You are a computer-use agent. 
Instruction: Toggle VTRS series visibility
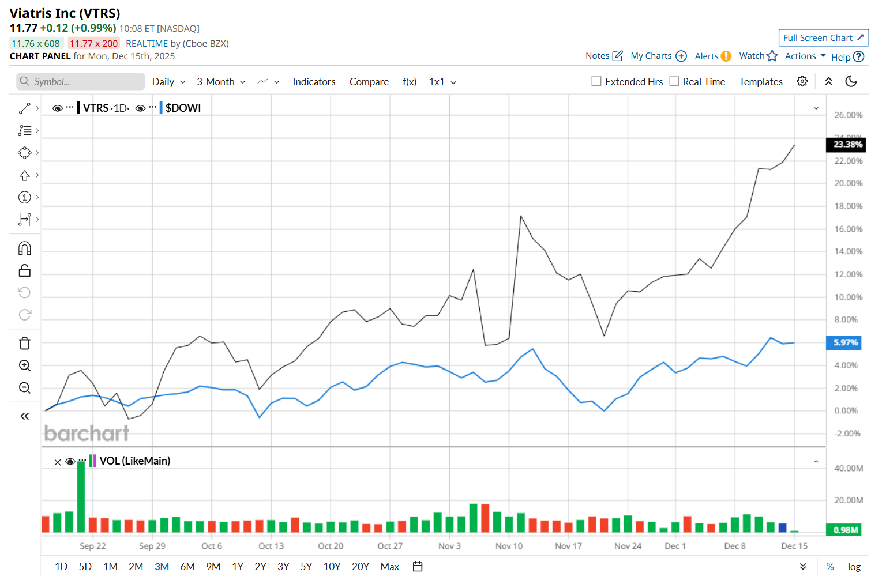tap(57, 108)
